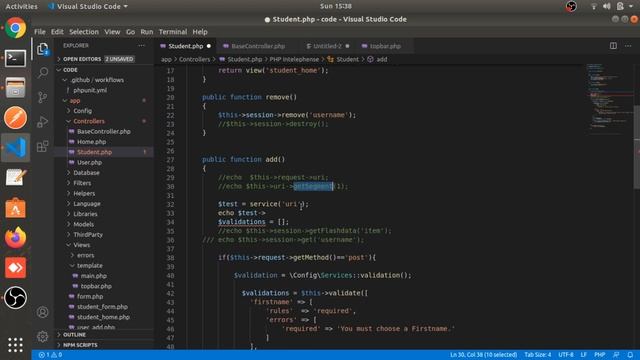Viewport: 640px width, 360px height.
Task: Open User.php in the explorer
Action: click(x=89, y=162)
